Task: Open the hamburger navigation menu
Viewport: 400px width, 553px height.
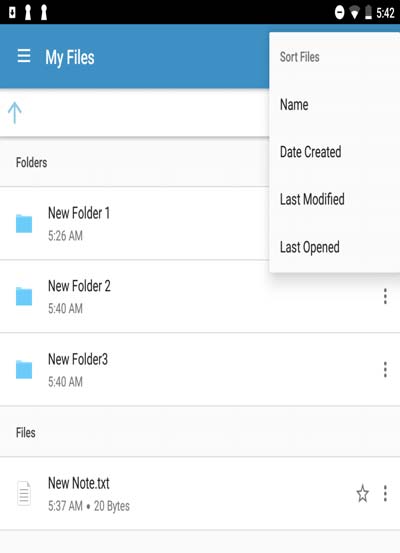Action: 24,56
